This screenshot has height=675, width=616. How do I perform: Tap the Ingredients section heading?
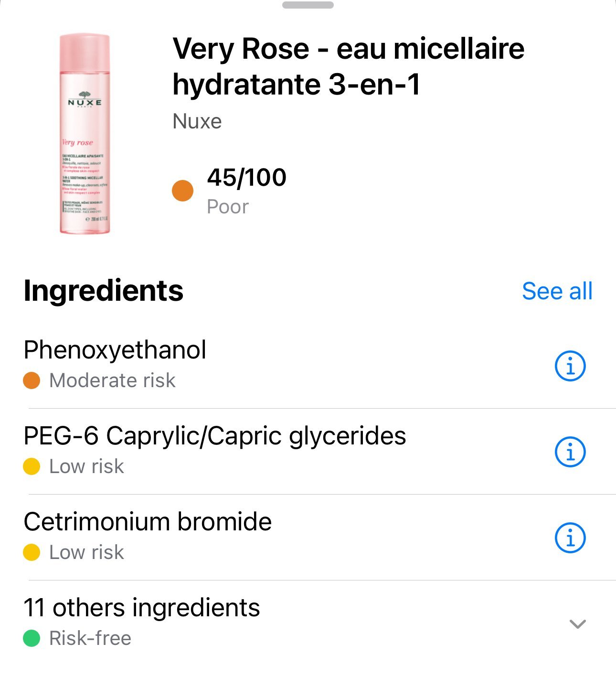[x=104, y=291]
